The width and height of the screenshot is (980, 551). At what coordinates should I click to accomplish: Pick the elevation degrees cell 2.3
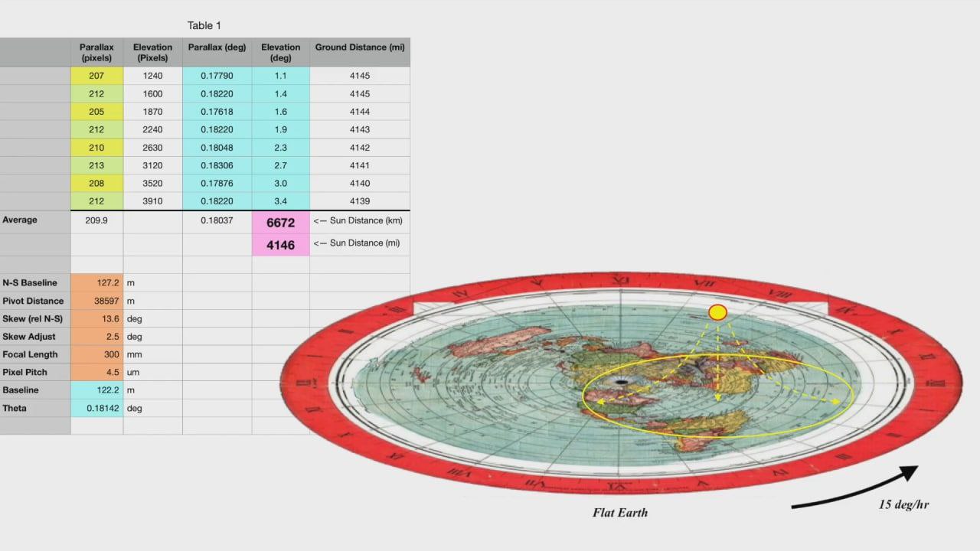281,148
